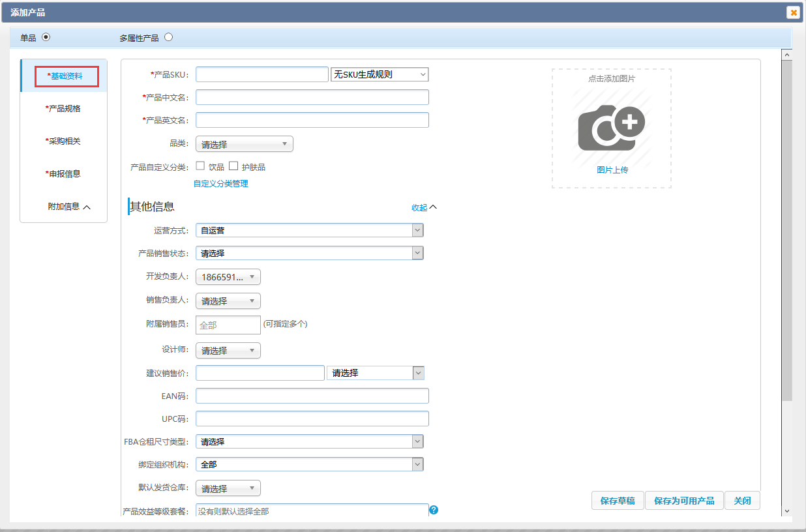Screen dimensions: 806x532
Task: Click 保存草稿 button
Action: [618, 501]
